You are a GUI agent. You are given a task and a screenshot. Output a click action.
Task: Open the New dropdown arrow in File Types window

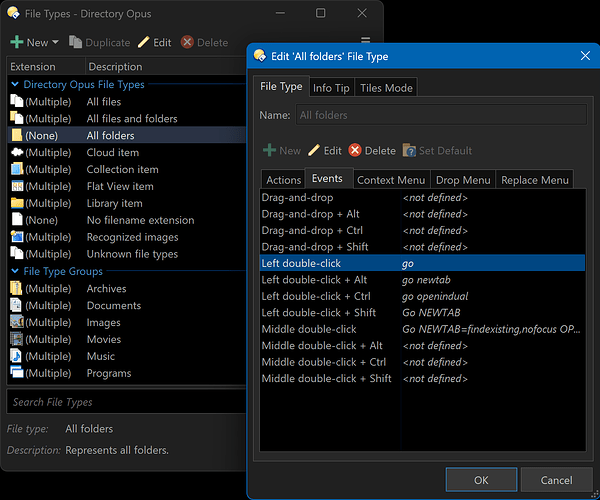point(55,42)
